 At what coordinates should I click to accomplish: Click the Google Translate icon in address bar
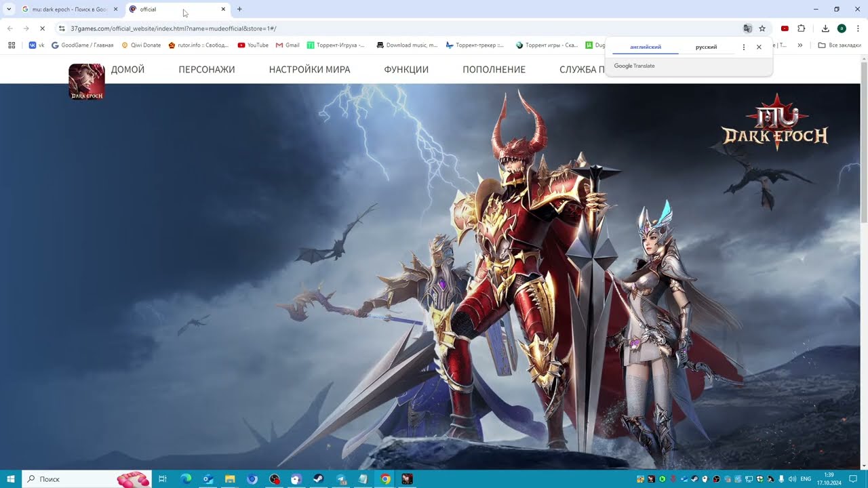pos(747,28)
